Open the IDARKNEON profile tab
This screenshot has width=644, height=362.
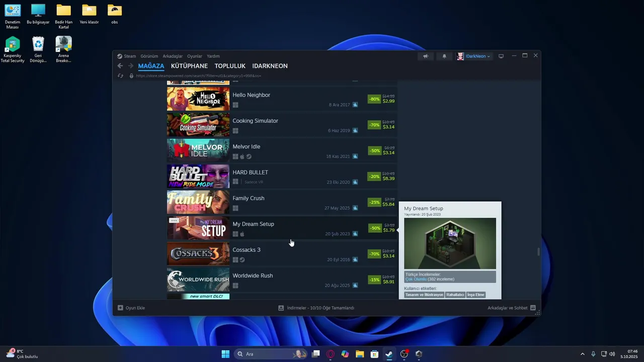(x=270, y=66)
